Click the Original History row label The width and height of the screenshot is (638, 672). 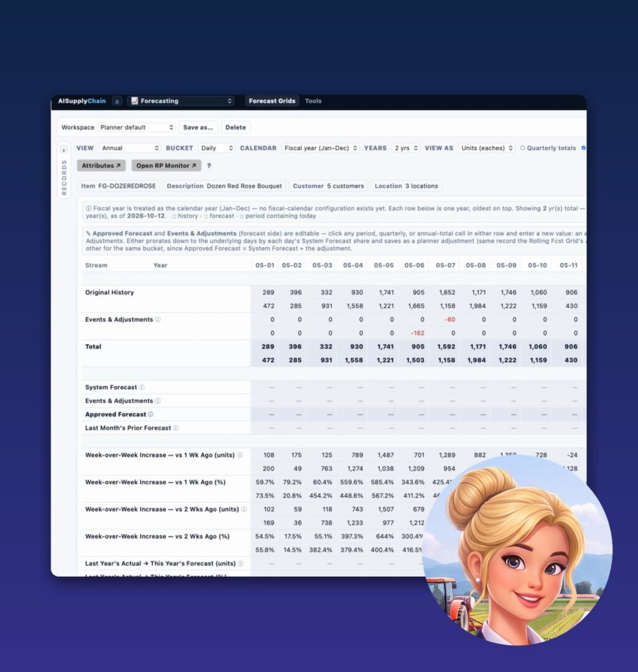point(110,292)
